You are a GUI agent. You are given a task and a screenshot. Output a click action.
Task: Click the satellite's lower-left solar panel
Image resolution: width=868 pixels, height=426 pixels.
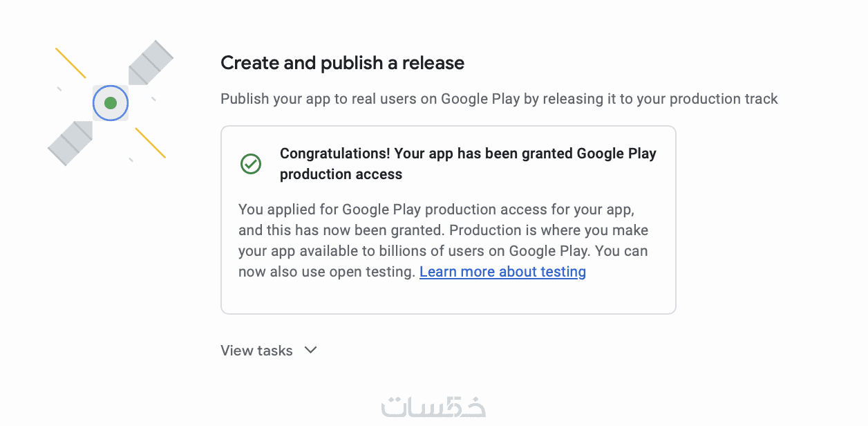[70, 143]
